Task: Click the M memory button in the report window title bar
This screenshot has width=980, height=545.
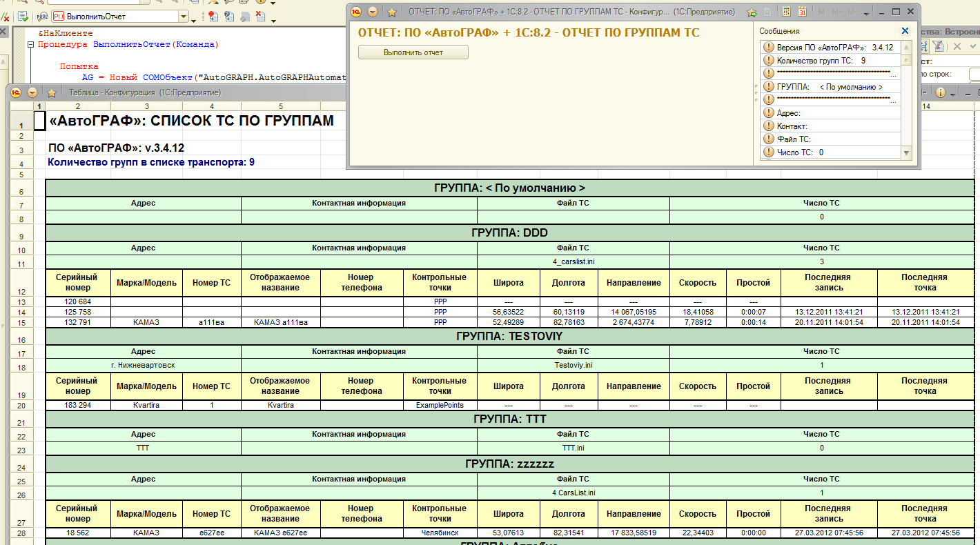Action: pos(821,12)
